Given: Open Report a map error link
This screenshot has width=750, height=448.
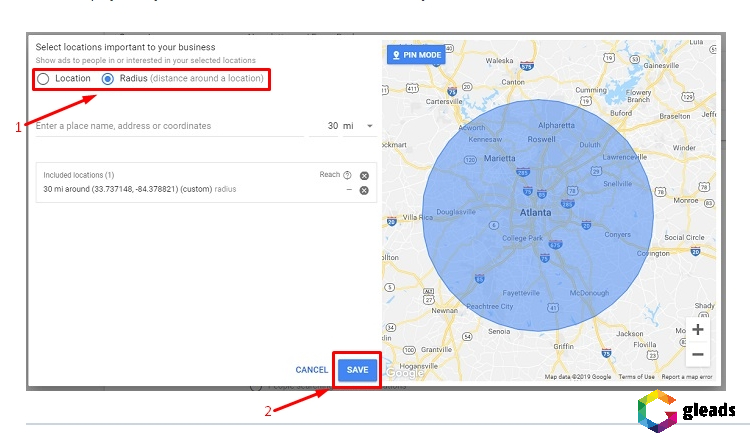Looking at the screenshot, I should pyautogui.click(x=687, y=377).
